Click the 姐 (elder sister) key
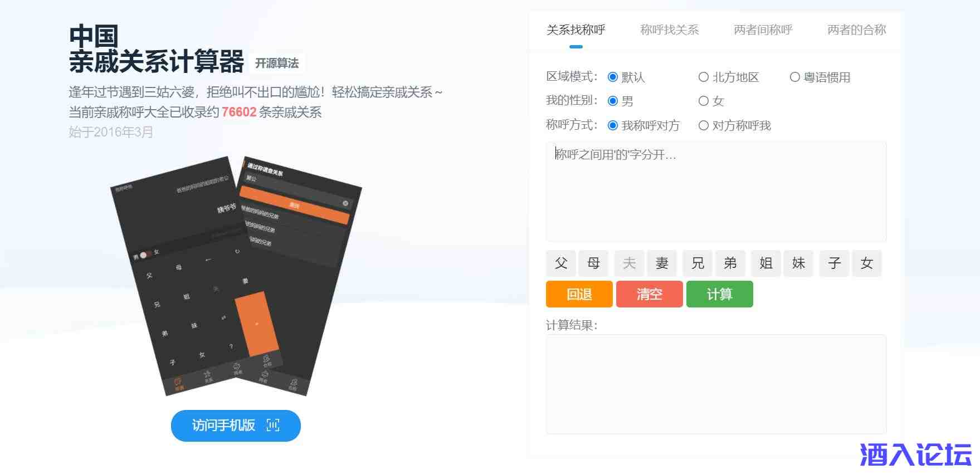This screenshot has height=474, width=980. pyautogui.click(x=766, y=263)
